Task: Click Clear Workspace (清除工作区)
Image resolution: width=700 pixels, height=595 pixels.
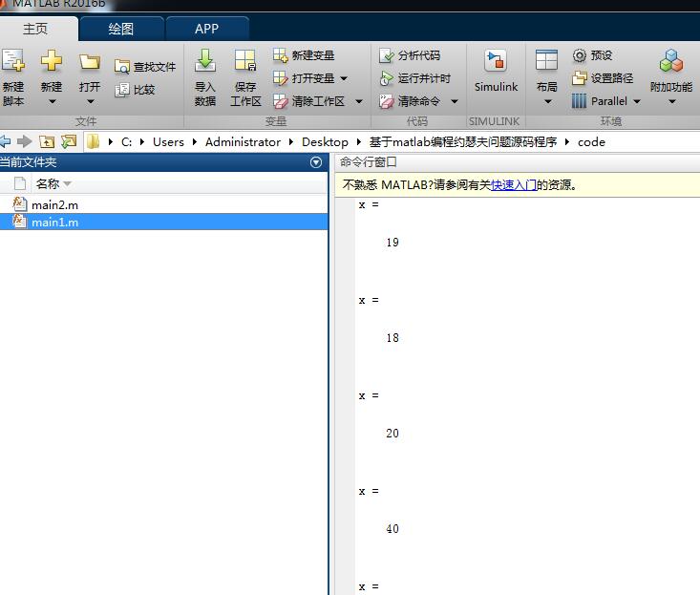Action: tap(308, 101)
